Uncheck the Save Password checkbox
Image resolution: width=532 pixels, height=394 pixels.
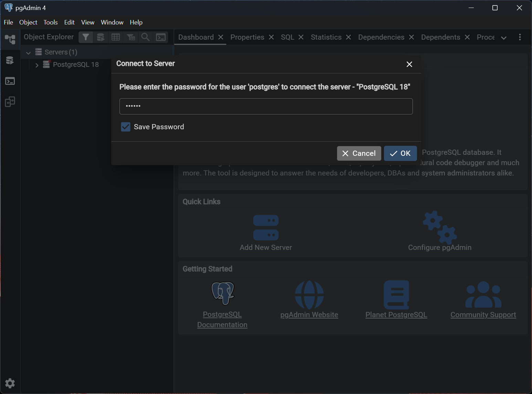pyautogui.click(x=126, y=127)
